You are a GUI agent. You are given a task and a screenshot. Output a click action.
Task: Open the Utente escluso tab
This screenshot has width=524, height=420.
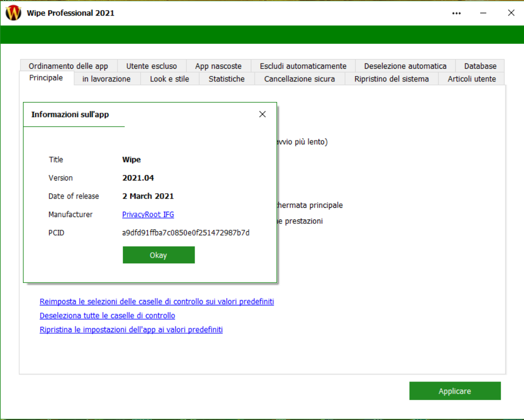point(151,66)
